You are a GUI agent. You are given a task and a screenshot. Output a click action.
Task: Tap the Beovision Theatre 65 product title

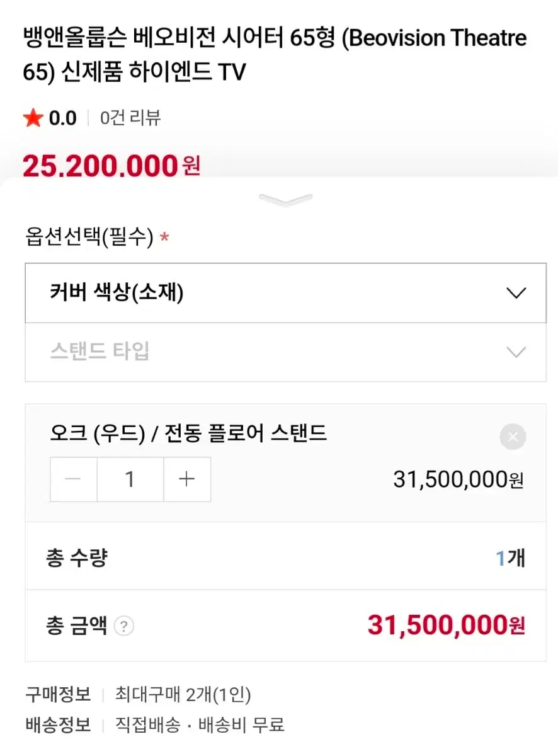click(275, 55)
